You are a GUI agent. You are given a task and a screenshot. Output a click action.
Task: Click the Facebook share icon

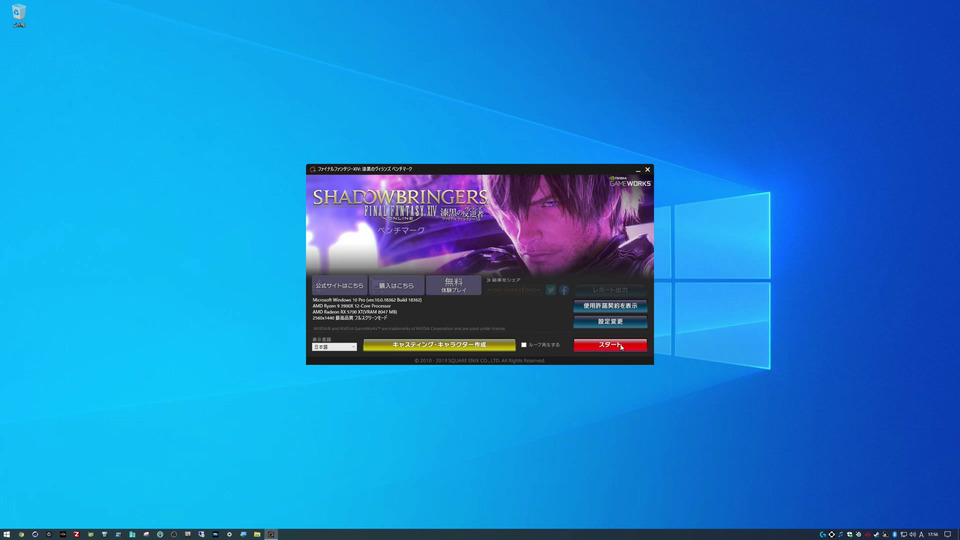coord(564,290)
